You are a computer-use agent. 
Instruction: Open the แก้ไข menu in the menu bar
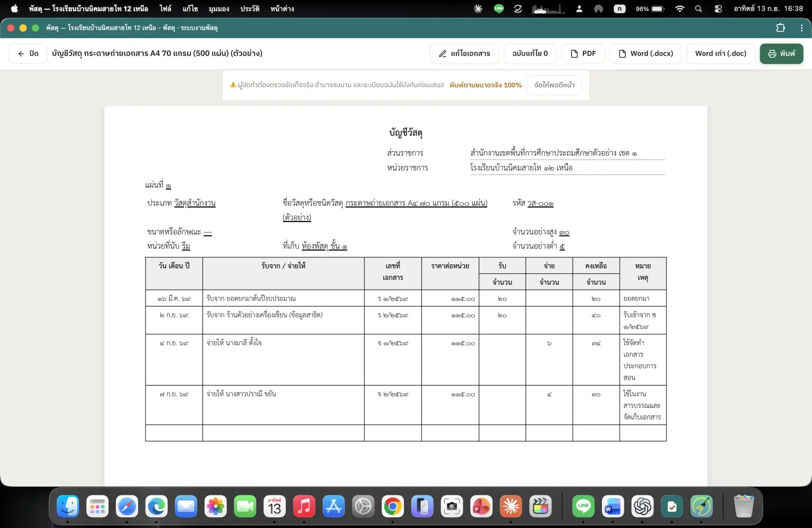[190, 9]
